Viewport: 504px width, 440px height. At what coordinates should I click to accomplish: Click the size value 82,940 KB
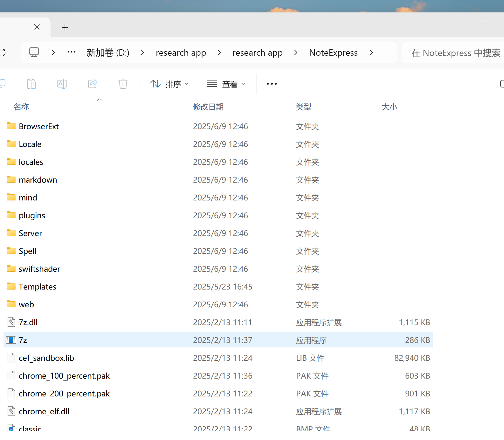tap(412, 358)
